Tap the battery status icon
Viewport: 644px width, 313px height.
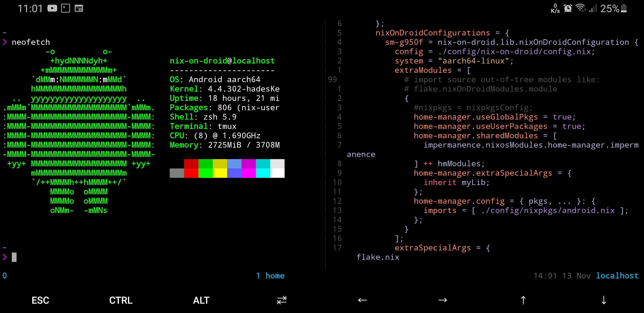click(624, 8)
